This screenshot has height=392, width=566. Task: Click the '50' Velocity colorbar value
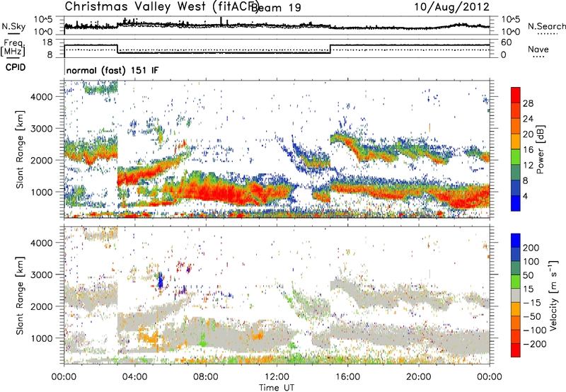pyautogui.click(x=528, y=275)
